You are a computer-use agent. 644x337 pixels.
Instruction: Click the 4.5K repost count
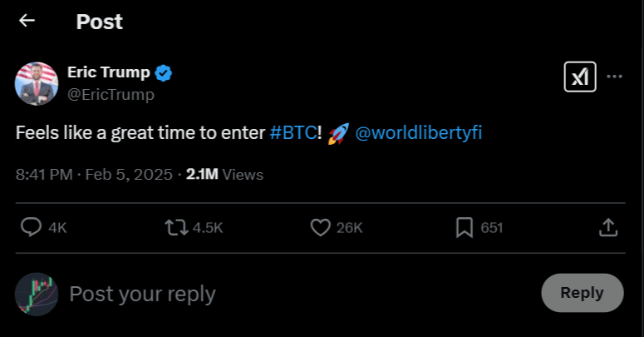pos(208,227)
